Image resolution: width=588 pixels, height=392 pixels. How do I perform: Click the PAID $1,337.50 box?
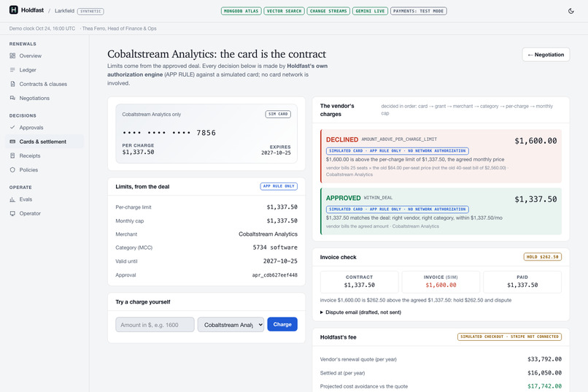click(x=522, y=282)
